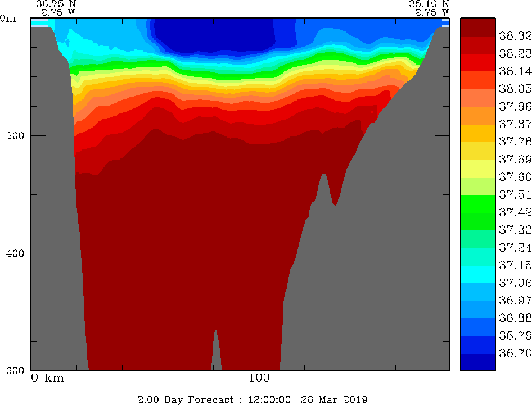
Task: Click the 400 depth axis label
Action: point(15,253)
